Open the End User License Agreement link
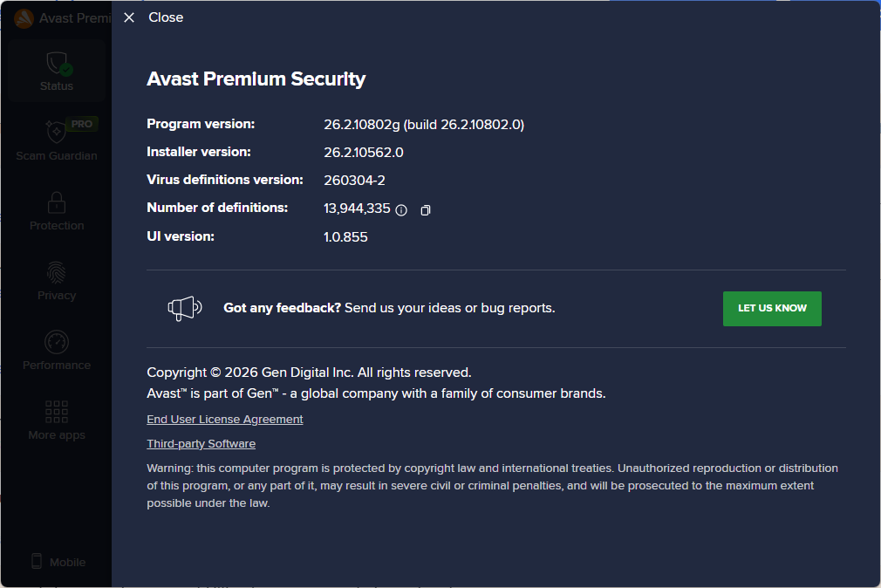Screen dimensions: 881x588 pyautogui.click(x=225, y=420)
